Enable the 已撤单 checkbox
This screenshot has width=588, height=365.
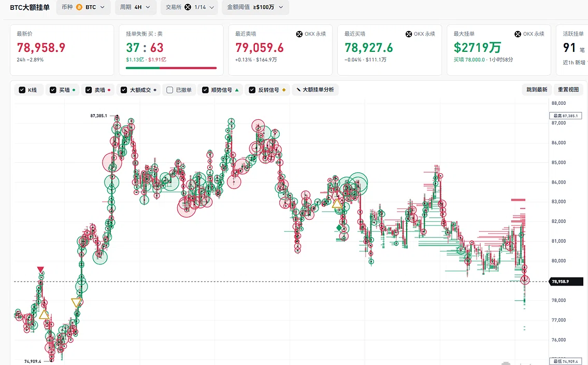[x=169, y=90]
